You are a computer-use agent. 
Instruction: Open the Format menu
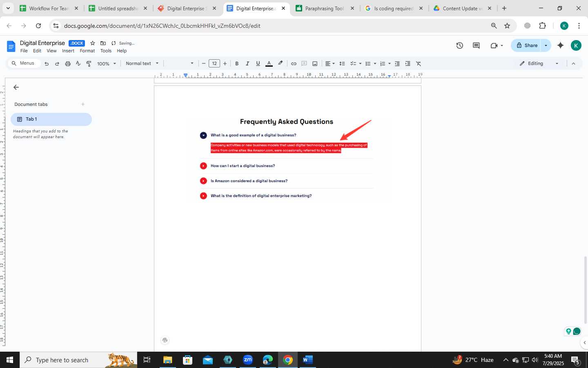click(x=87, y=51)
